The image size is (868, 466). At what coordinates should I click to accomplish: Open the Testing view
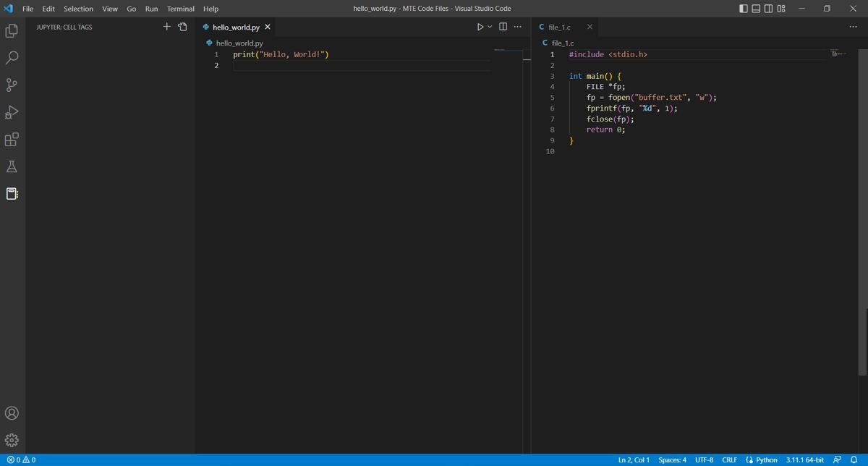point(12,166)
